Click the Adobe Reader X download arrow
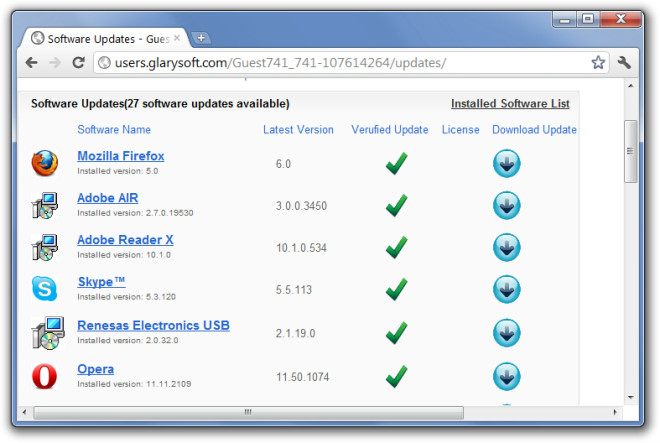The image size is (660, 443). click(x=507, y=247)
